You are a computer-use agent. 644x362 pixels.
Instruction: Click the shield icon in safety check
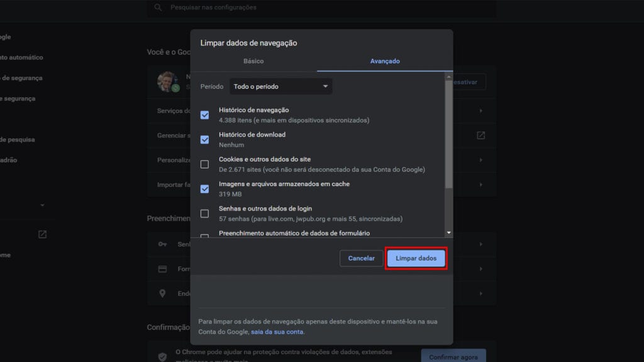coord(163,357)
